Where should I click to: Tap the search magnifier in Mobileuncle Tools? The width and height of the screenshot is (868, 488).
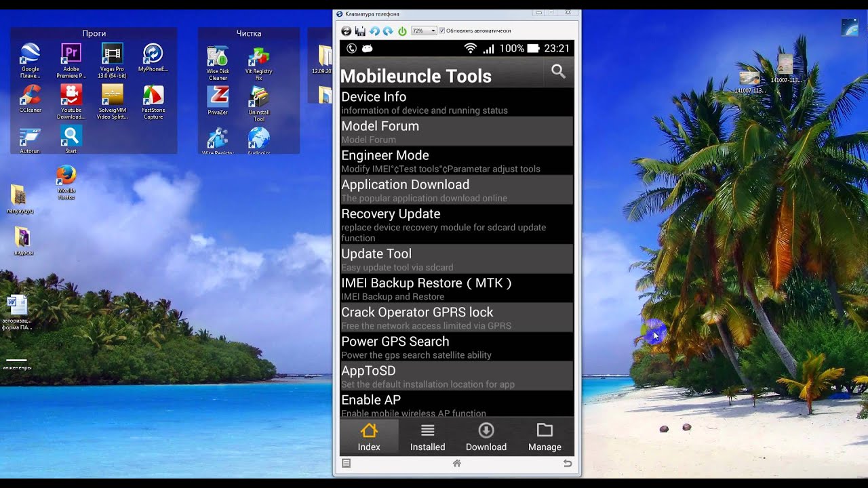click(x=558, y=71)
